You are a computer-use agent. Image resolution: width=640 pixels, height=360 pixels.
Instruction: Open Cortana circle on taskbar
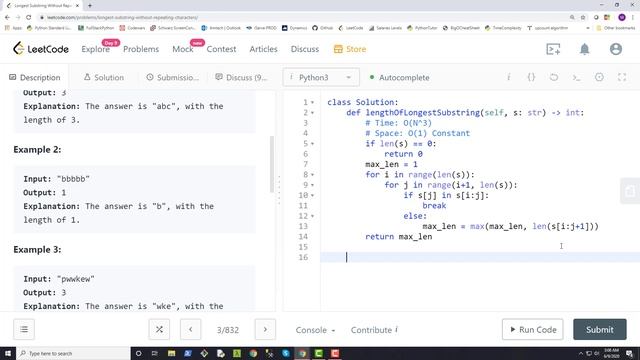point(138,353)
